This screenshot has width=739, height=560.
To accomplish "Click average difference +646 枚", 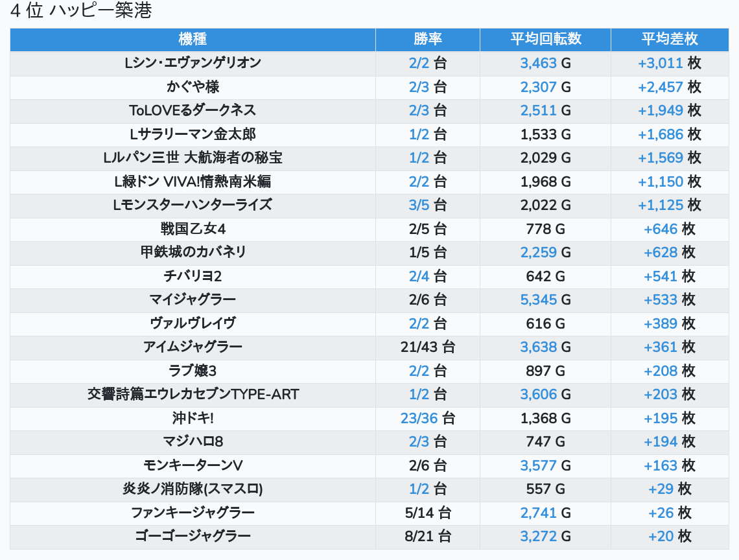I will coord(670,229).
